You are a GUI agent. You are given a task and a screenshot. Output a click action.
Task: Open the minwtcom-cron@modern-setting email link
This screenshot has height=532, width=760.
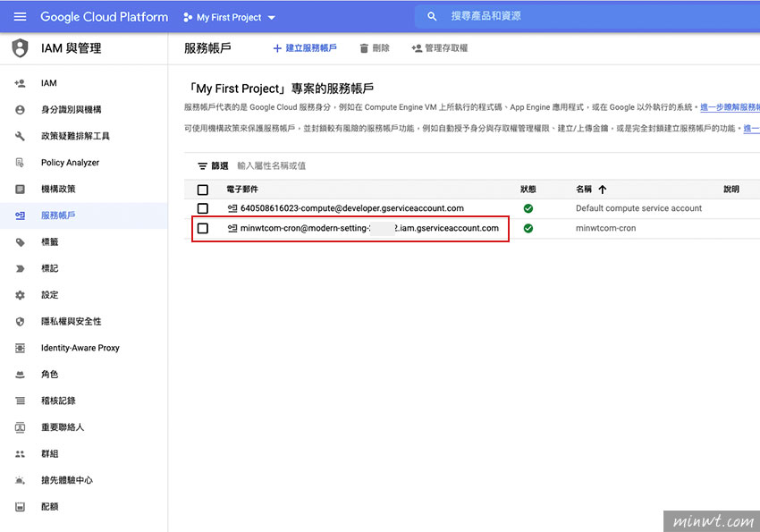click(x=369, y=228)
